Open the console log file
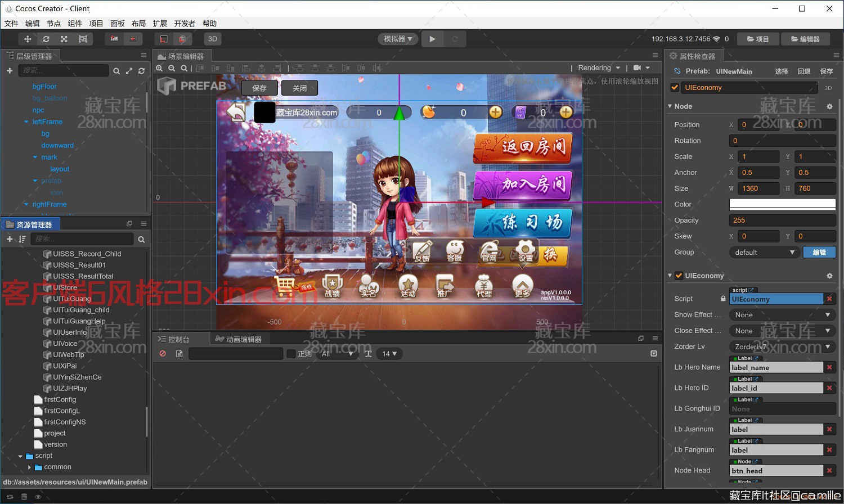This screenshot has height=504, width=844. tap(179, 354)
